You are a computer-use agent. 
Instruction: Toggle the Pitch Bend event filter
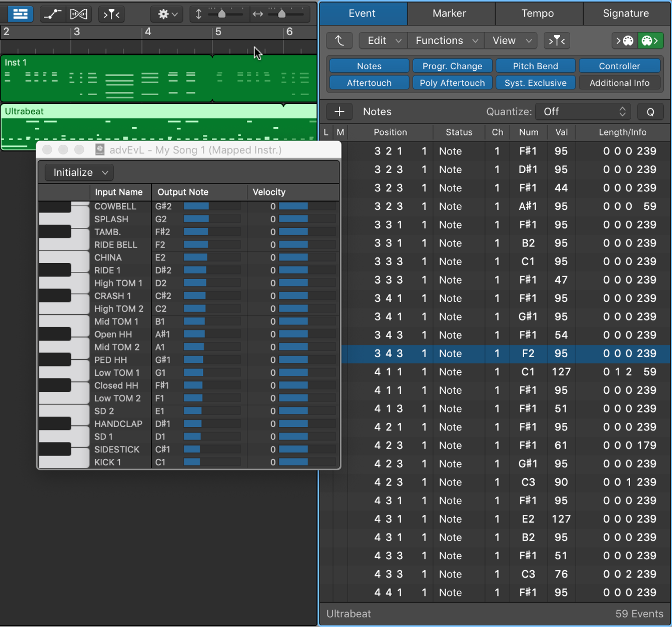coord(536,66)
